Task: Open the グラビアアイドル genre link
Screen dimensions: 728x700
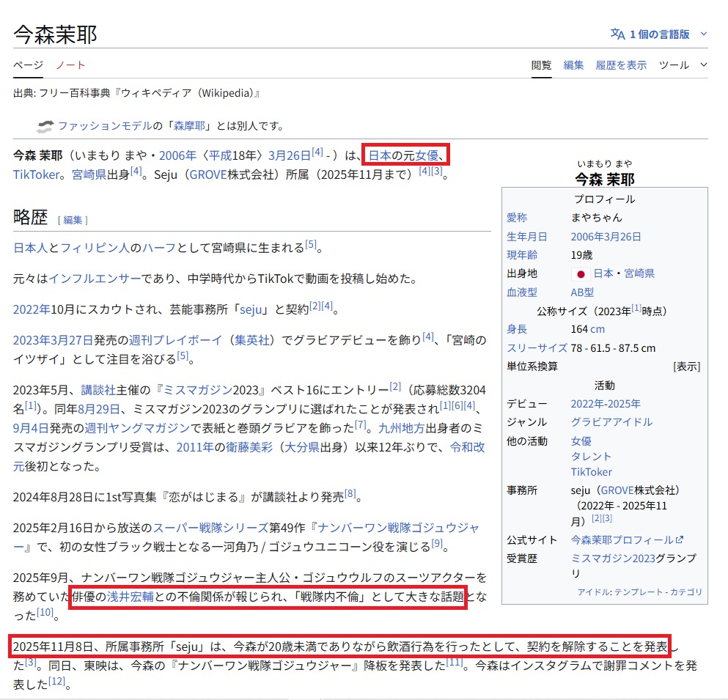Action: 611,421
